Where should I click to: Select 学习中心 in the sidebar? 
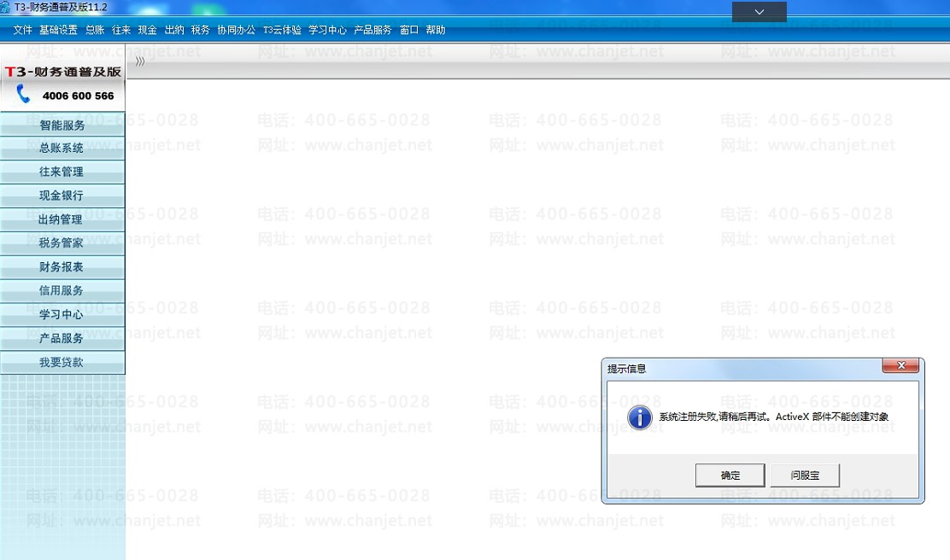(62, 314)
